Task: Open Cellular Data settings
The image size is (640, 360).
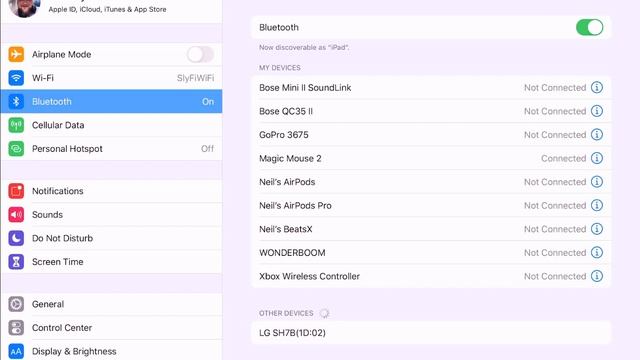Action: click(x=111, y=125)
